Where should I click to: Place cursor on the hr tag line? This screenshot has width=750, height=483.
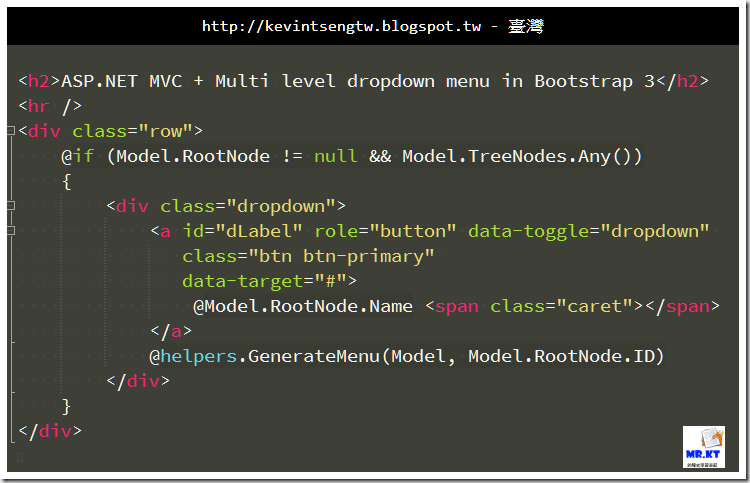pyautogui.click(x=50, y=106)
